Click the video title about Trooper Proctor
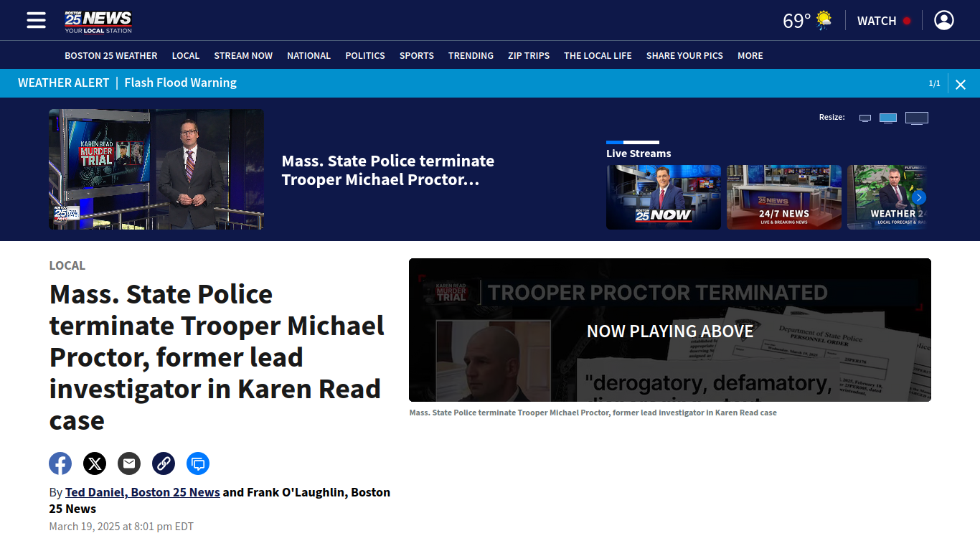The height and width of the screenshot is (551, 980). (388, 170)
